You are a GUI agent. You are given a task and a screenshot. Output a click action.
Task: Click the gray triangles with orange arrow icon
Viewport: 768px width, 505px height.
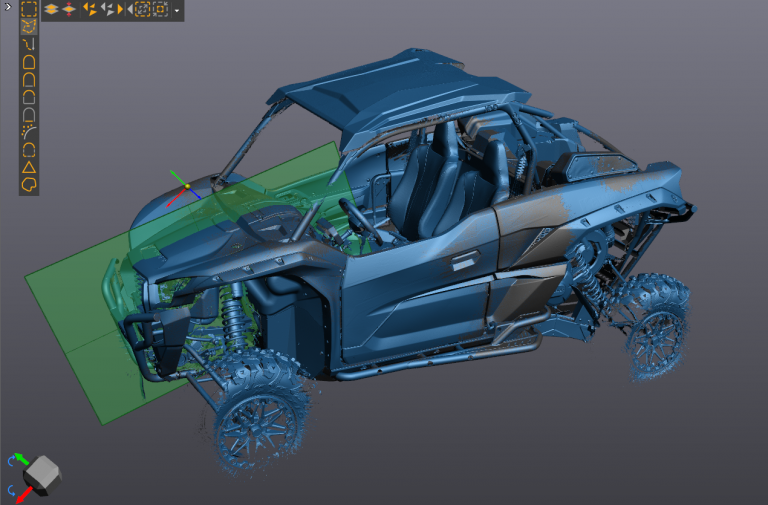(x=111, y=9)
